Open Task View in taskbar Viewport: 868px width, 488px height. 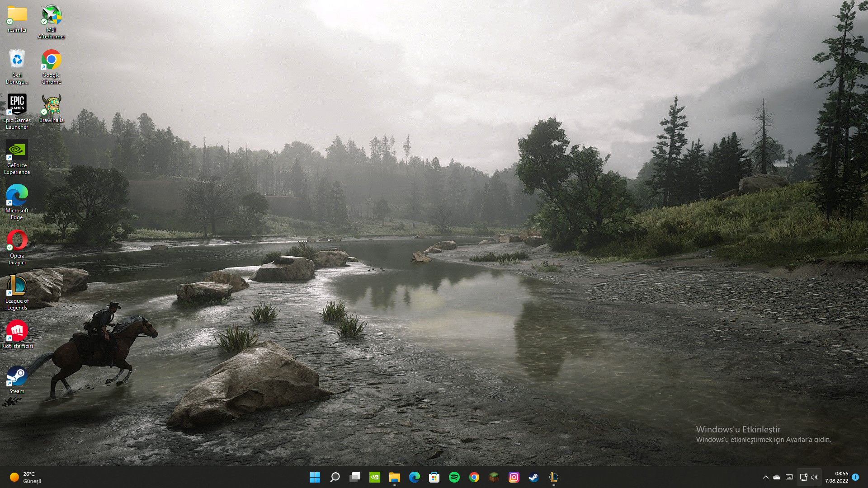[x=354, y=477]
